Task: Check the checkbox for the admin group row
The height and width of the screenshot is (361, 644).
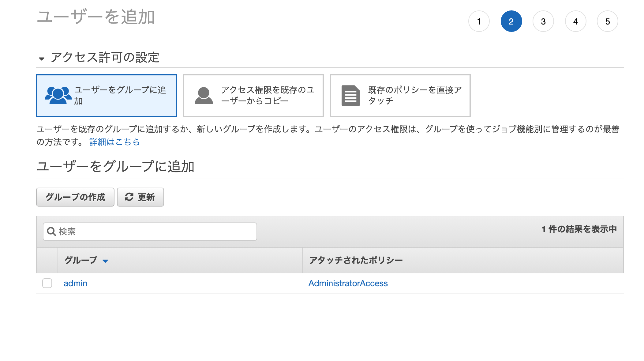Action: (47, 283)
